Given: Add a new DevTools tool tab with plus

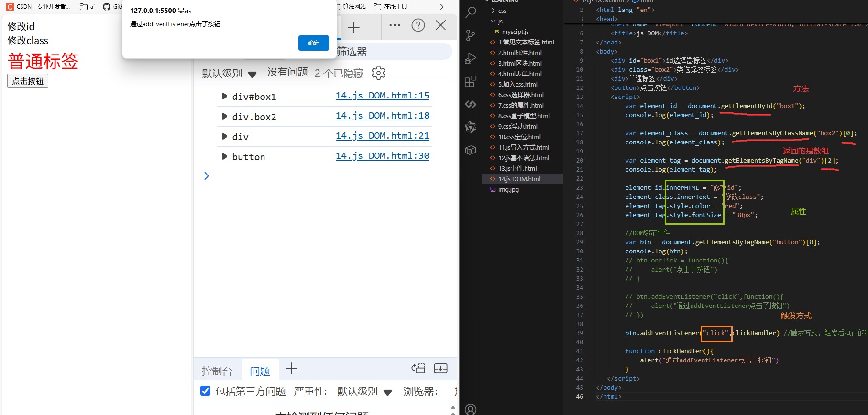Looking at the screenshot, I should pyautogui.click(x=353, y=27).
